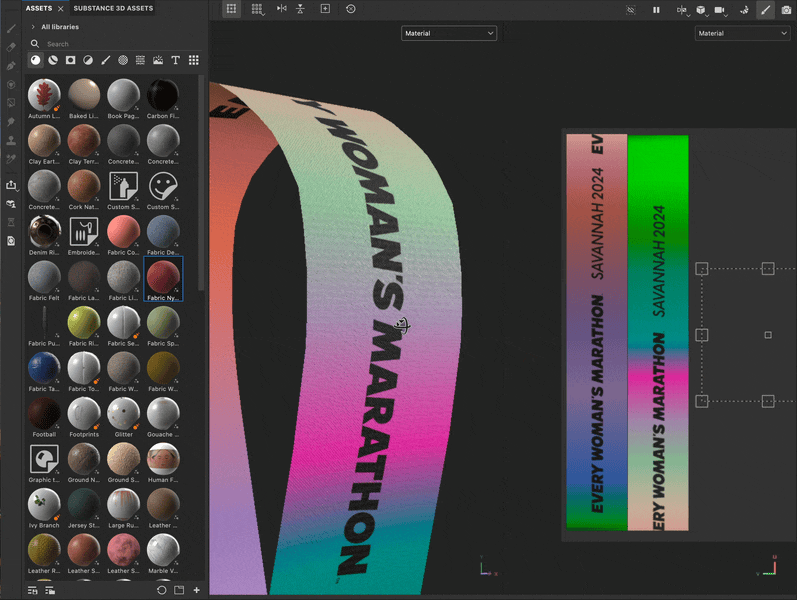Screen dimensions: 797x600
Task: Open the camera selection dropdown
Action: (x=721, y=10)
